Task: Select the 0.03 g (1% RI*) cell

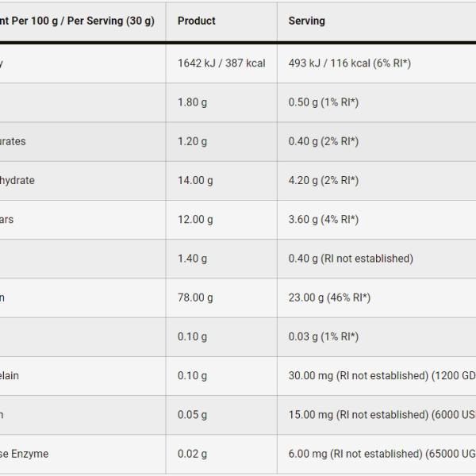Action: pos(323,336)
